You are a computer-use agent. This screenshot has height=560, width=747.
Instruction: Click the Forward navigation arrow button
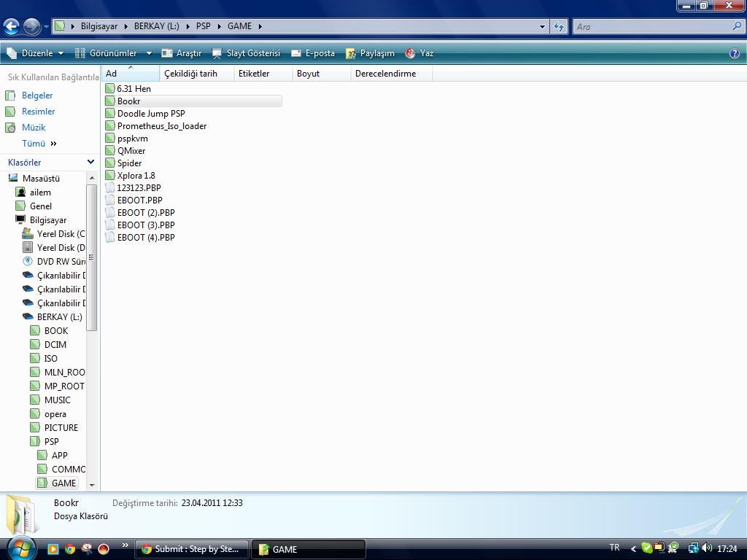[x=31, y=27]
